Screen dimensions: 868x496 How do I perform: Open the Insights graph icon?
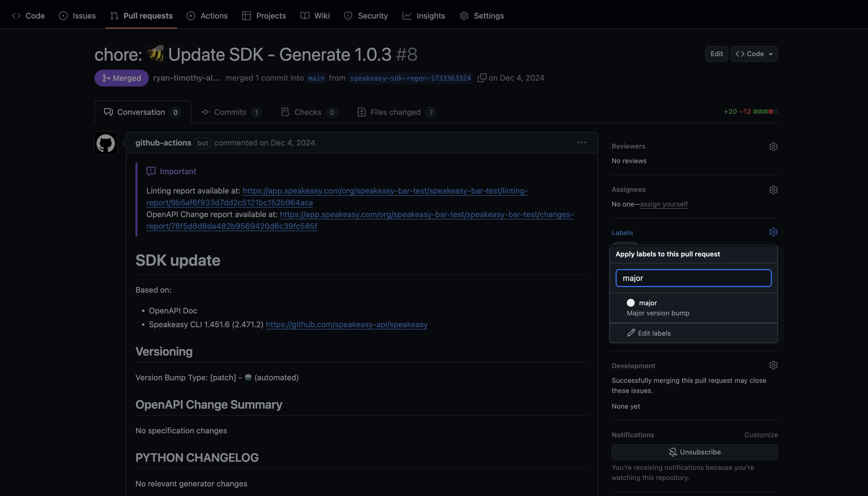(407, 16)
